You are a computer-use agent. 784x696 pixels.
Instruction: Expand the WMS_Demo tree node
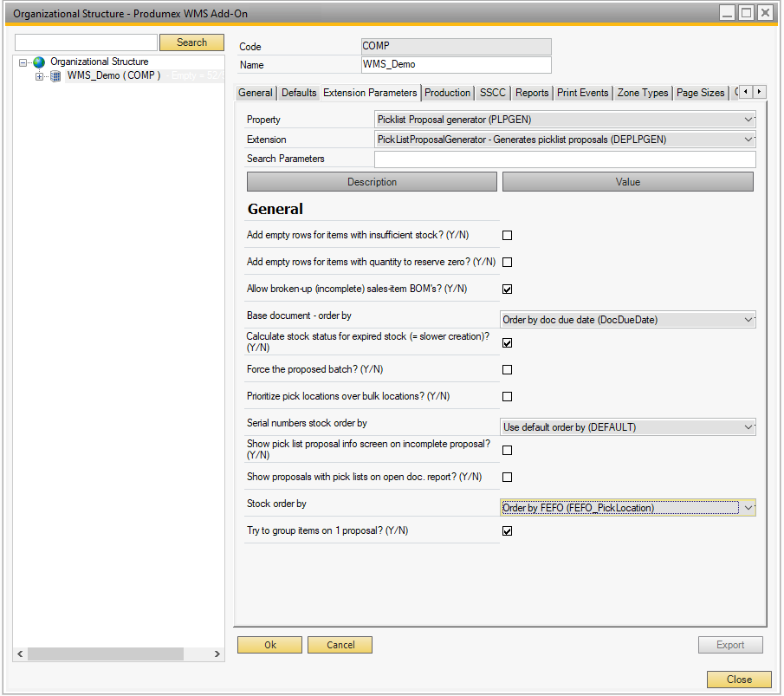[39, 76]
